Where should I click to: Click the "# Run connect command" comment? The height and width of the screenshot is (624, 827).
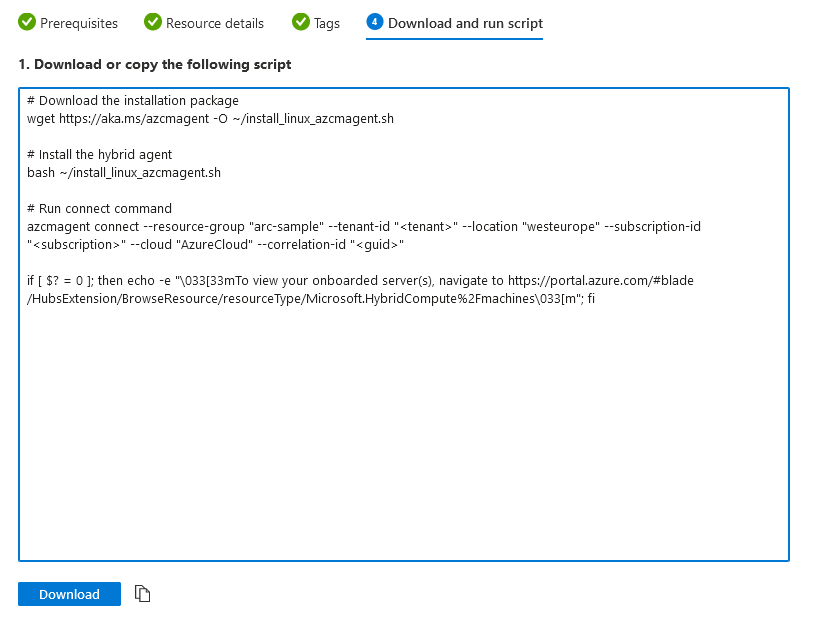click(x=99, y=208)
